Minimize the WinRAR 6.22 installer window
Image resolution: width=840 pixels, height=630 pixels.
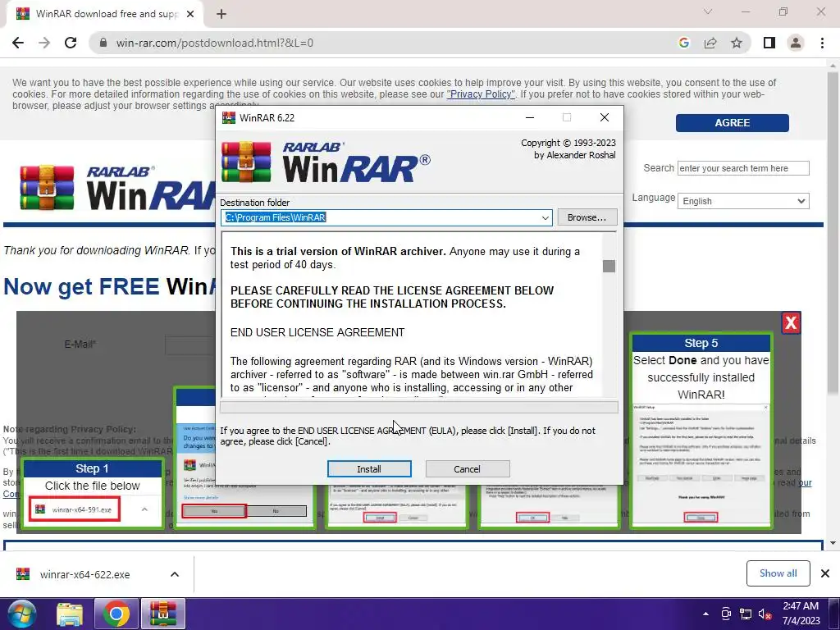pos(530,117)
